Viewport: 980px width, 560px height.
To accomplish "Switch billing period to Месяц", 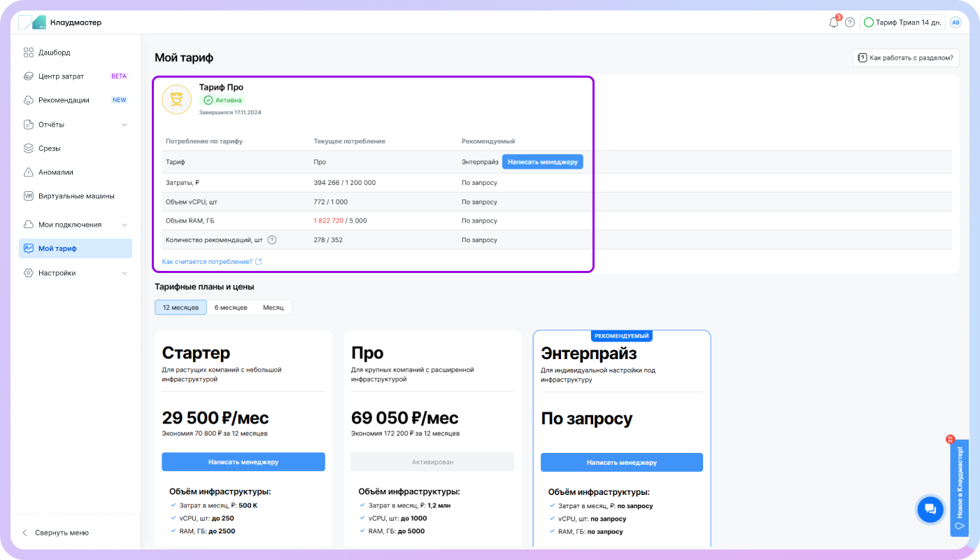I will click(274, 307).
